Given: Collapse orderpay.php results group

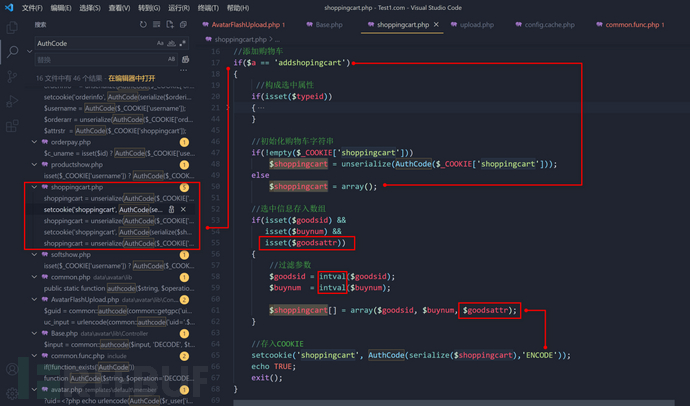Looking at the screenshot, I should [x=34, y=142].
